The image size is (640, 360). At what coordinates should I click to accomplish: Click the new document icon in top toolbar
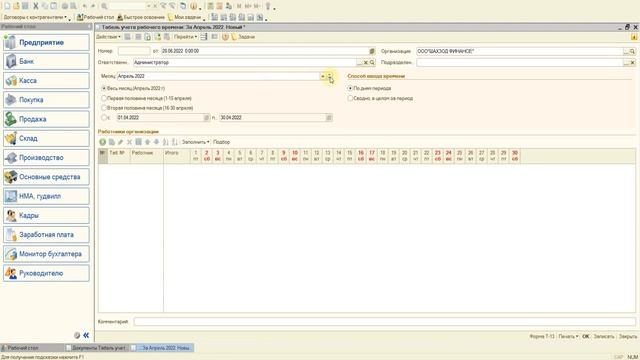point(7,6)
